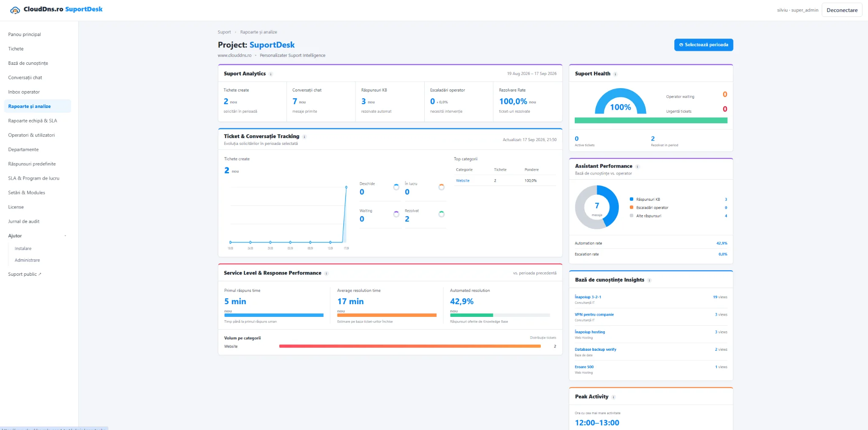The height and width of the screenshot is (430, 868).
Task: Click the "12:00–13:00" peak activity time
Action: 597,423
